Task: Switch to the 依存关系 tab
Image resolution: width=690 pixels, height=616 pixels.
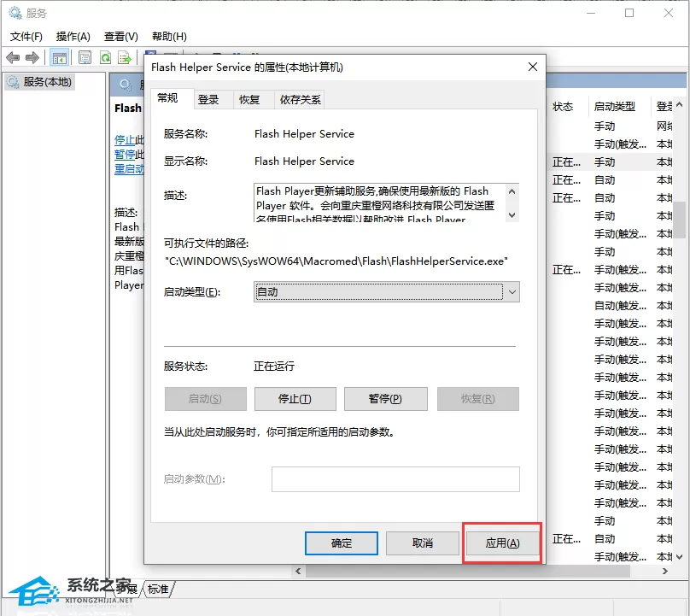Action: [300, 100]
